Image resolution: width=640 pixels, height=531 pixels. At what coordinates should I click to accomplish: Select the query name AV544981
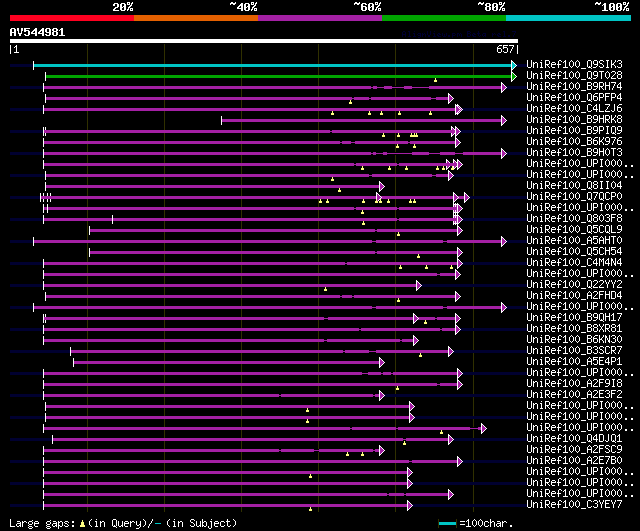click(38, 32)
